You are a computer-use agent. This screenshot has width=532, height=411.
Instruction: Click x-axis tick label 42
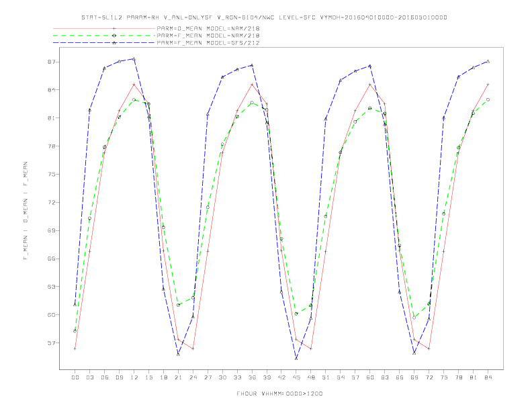[281, 377]
